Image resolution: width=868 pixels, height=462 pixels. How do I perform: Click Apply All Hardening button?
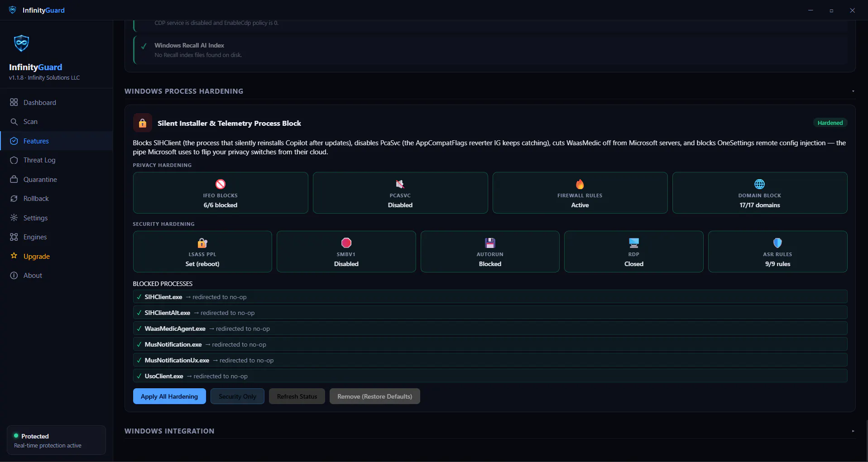pyautogui.click(x=169, y=396)
